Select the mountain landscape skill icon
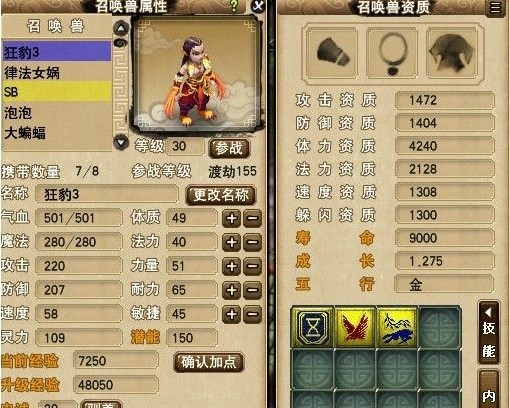Viewport: 510px width, 408px height. [397, 326]
